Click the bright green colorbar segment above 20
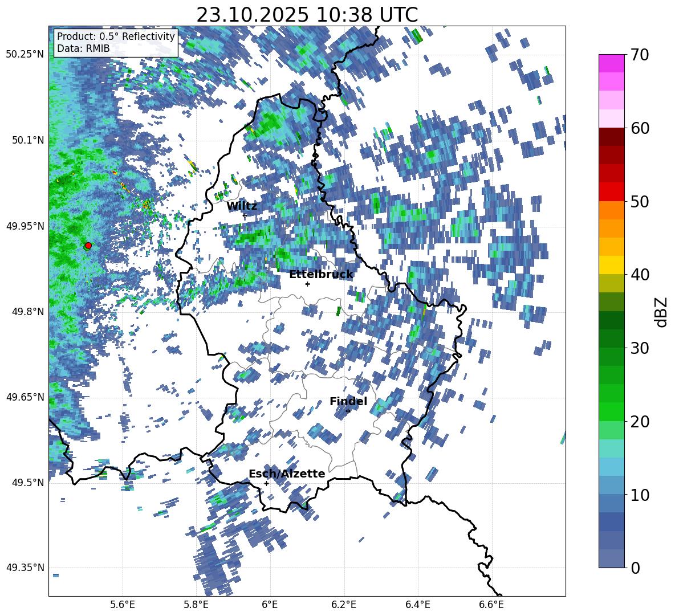This screenshot has height=616, width=675. (x=611, y=411)
